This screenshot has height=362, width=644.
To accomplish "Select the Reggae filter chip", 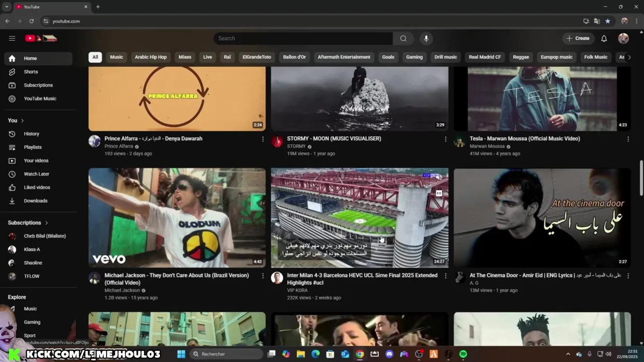I will 521,57.
